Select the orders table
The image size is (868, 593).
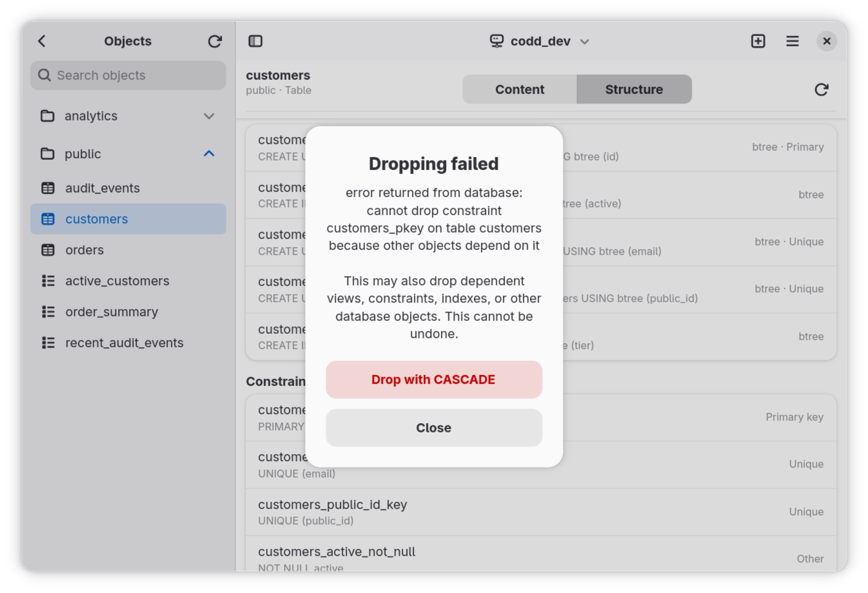point(128,250)
